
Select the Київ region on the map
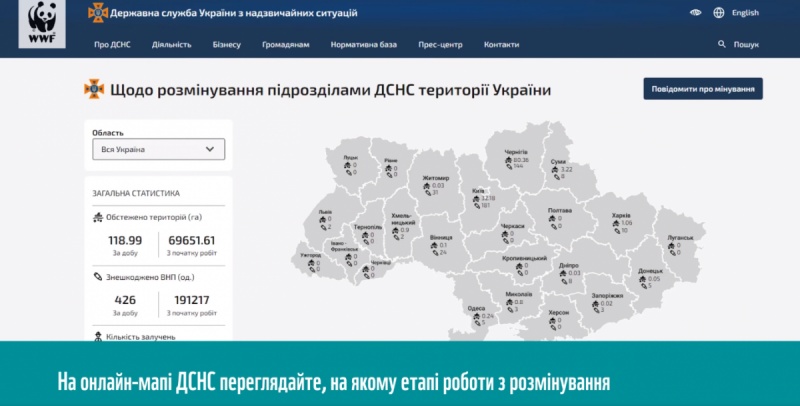(x=479, y=196)
